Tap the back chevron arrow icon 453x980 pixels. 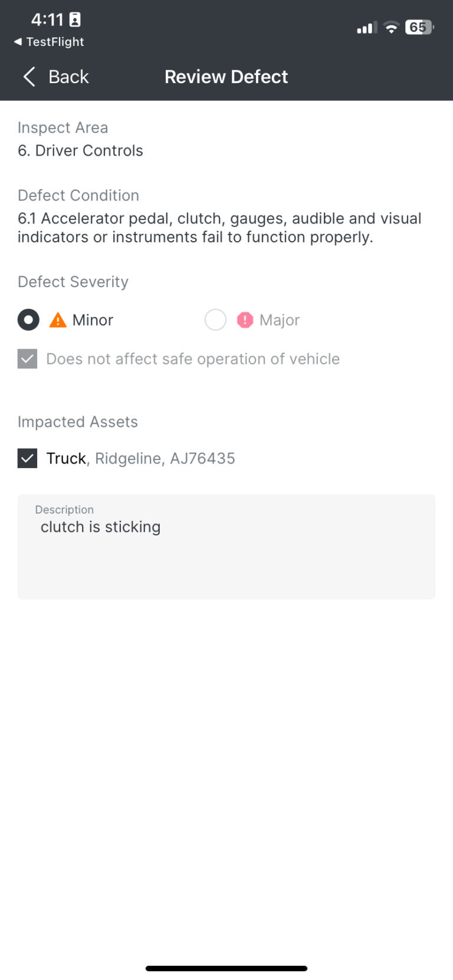click(x=29, y=77)
